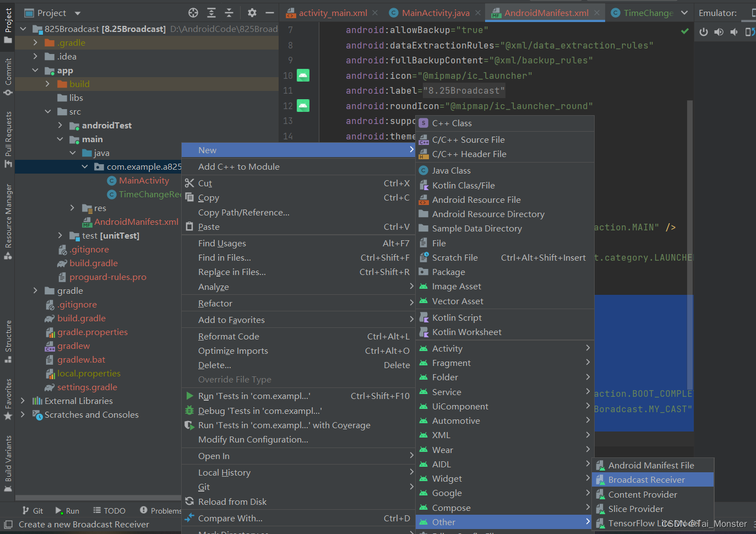
Task: Choose Slice Provider from submenu
Action: (x=653, y=509)
